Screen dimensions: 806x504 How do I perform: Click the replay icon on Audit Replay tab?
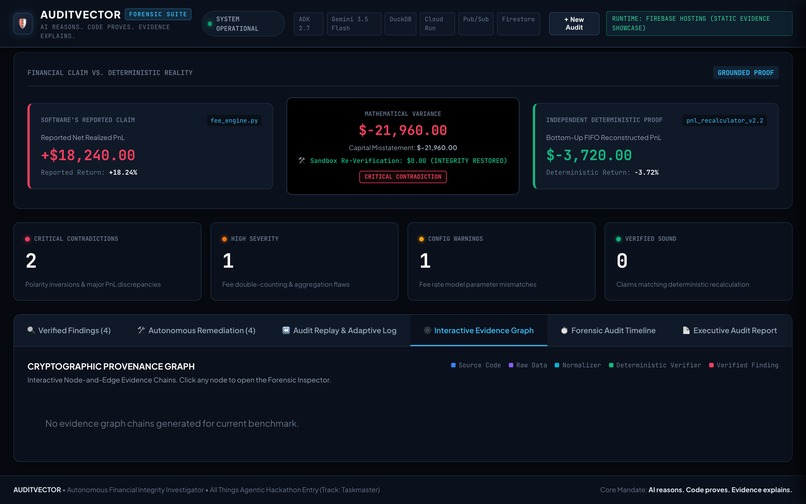pyautogui.click(x=286, y=330)
